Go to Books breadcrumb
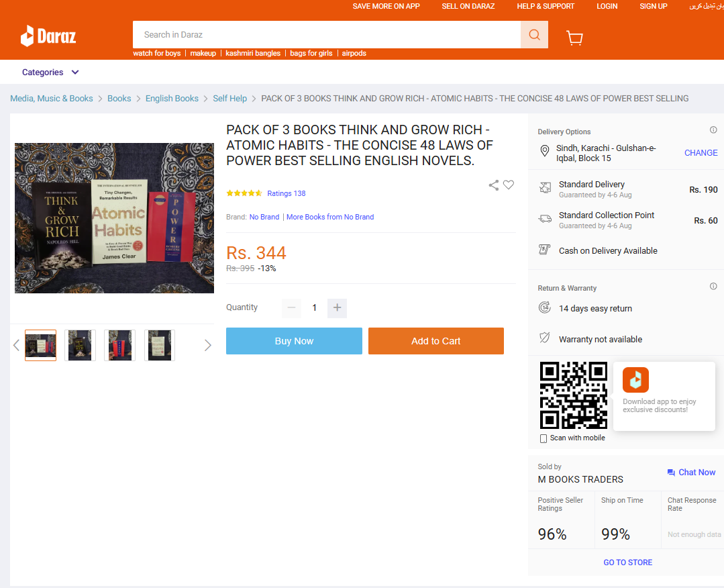The image size is (724, 588). 119,99
